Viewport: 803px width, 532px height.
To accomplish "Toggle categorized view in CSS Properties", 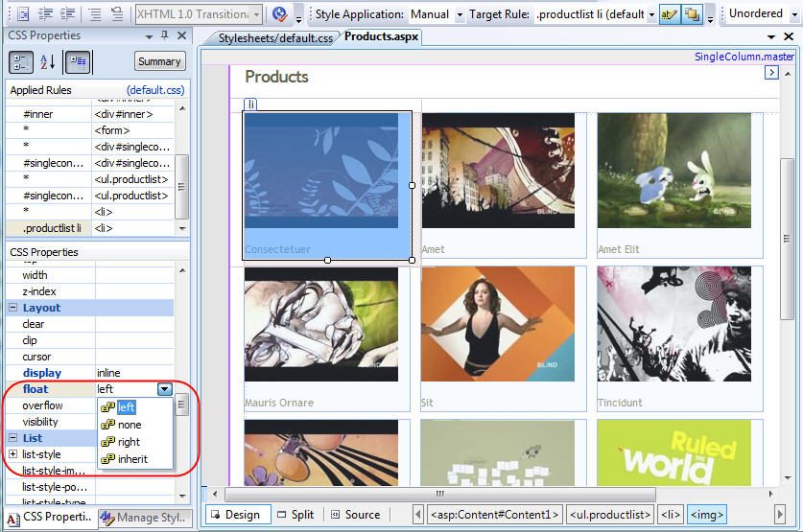I will click(x=21, y=62).
